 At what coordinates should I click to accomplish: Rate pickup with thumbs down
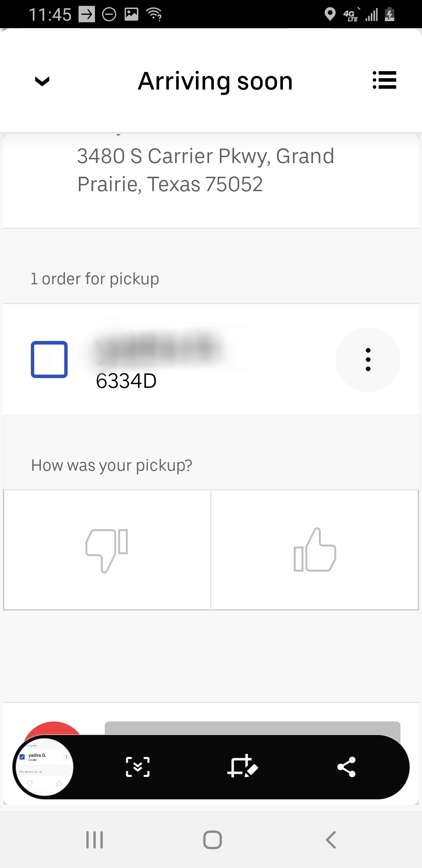[107, 550]
